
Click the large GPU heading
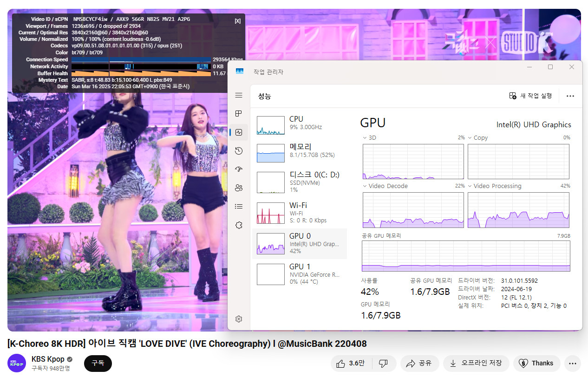[x=373, y=123]
